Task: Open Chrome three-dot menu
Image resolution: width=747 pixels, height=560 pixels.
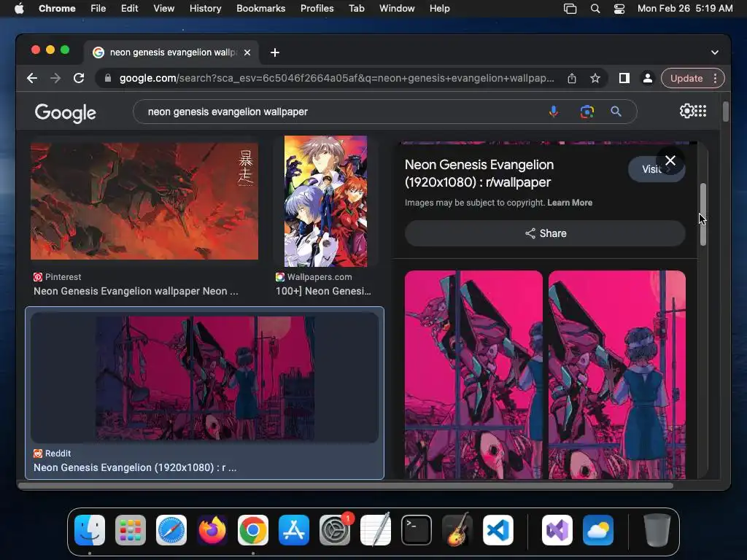Action: coord(715,78)
